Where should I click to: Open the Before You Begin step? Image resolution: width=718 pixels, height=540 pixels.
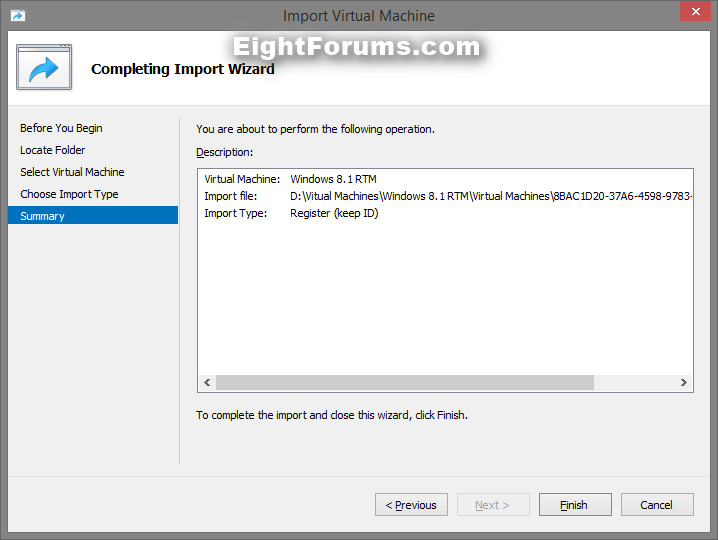[x=61, y=128]
